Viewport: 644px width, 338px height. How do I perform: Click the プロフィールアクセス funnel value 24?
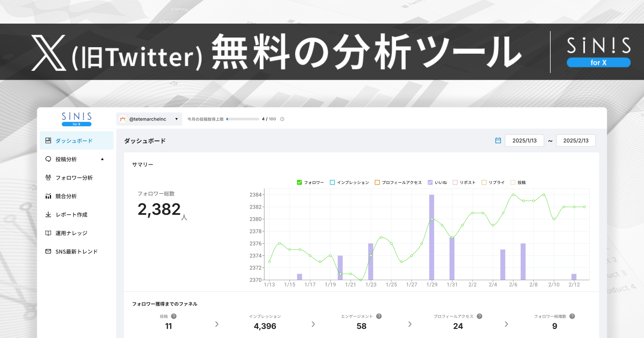458,326
